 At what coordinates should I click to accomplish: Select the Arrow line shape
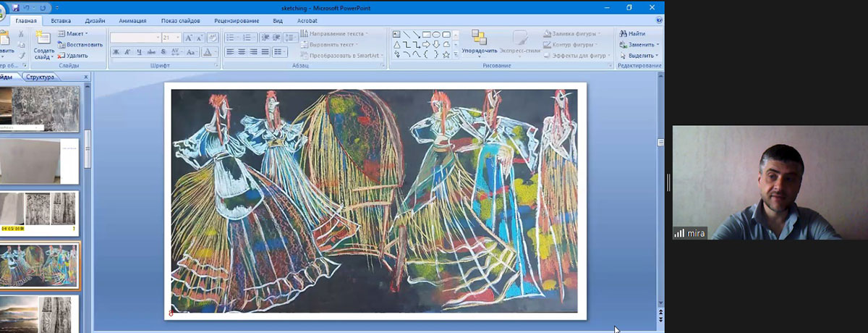coord(417,34)
